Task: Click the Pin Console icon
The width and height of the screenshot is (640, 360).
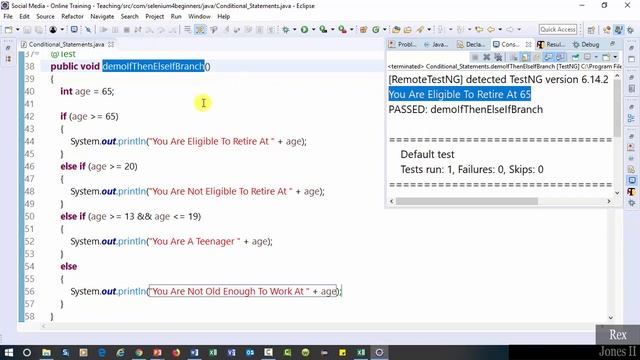Action: [575, 57]
